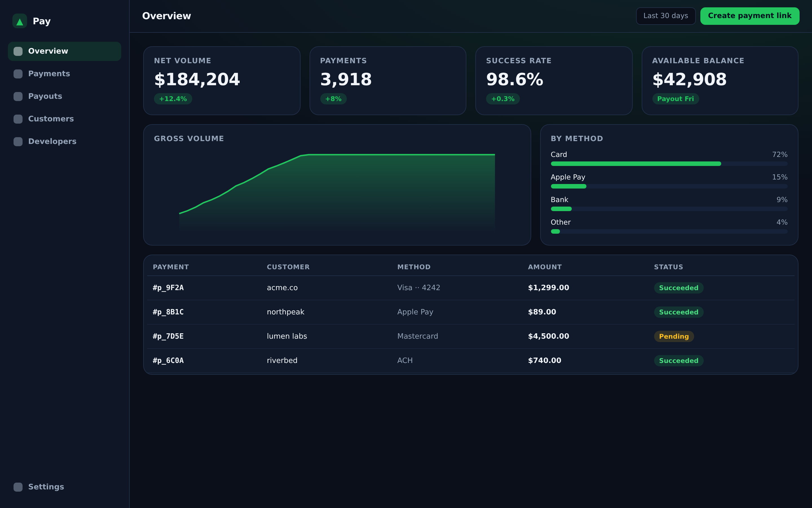Click the +12.4% net volume badge
The height and width of the screenshot is (508, 812).
pyautogui.click(x=173, y=99)
